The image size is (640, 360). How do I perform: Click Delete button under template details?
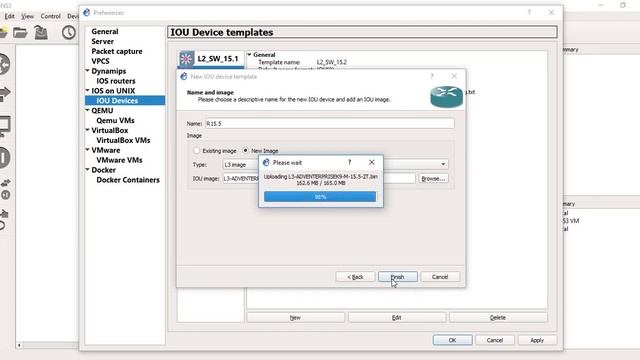[x=498, y=318]
